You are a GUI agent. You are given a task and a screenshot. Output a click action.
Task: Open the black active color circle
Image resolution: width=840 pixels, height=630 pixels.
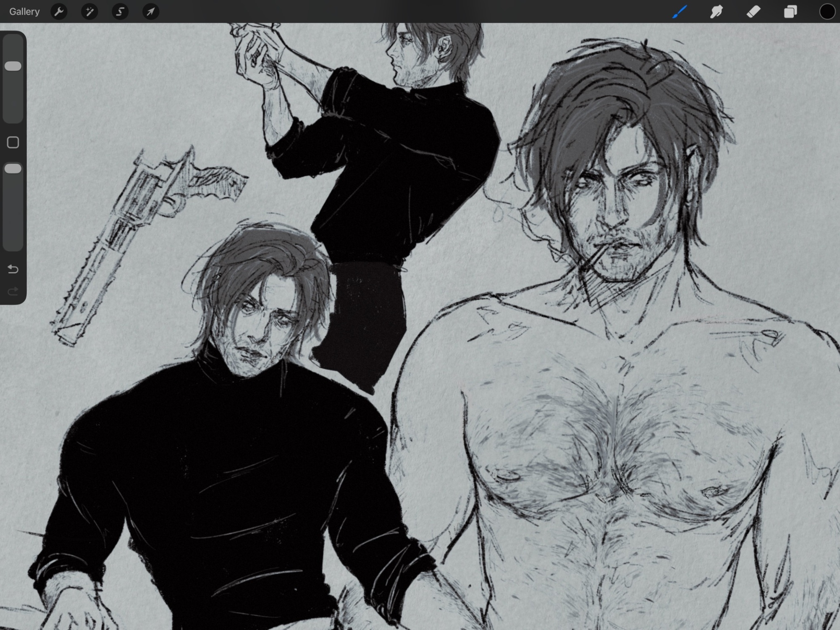[827, 12]
